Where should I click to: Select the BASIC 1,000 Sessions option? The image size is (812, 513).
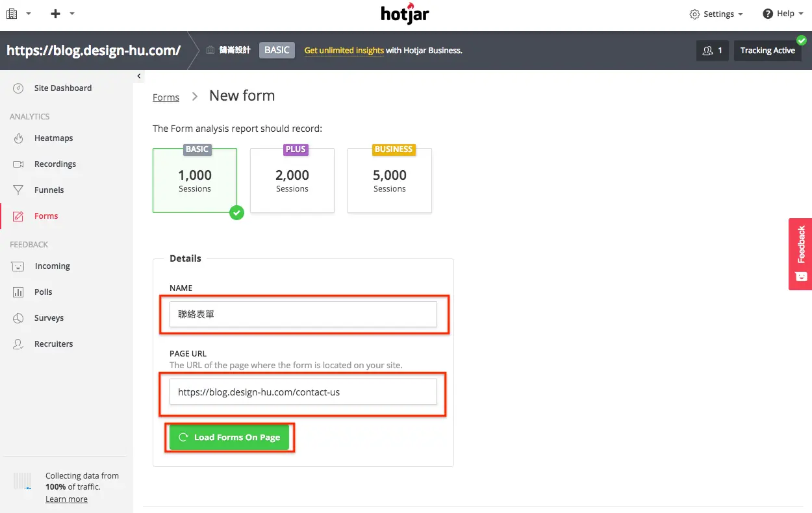195,181
